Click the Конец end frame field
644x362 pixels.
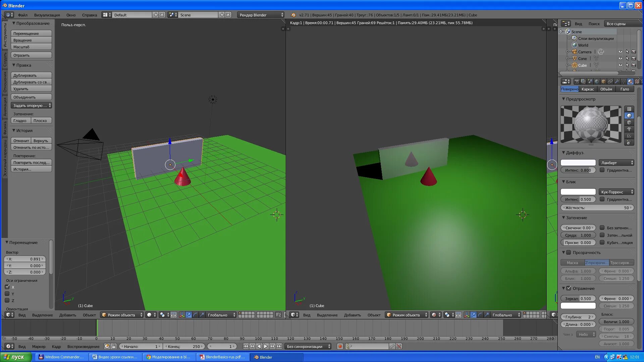(183, 346)
